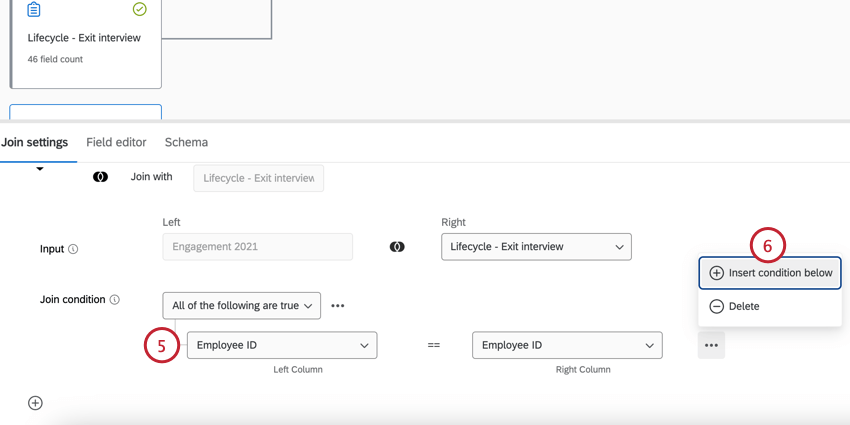This screenshot has height=425, width=850.
Task: Click the disabled Engagement 2021 input field
Action: (257, 247)
